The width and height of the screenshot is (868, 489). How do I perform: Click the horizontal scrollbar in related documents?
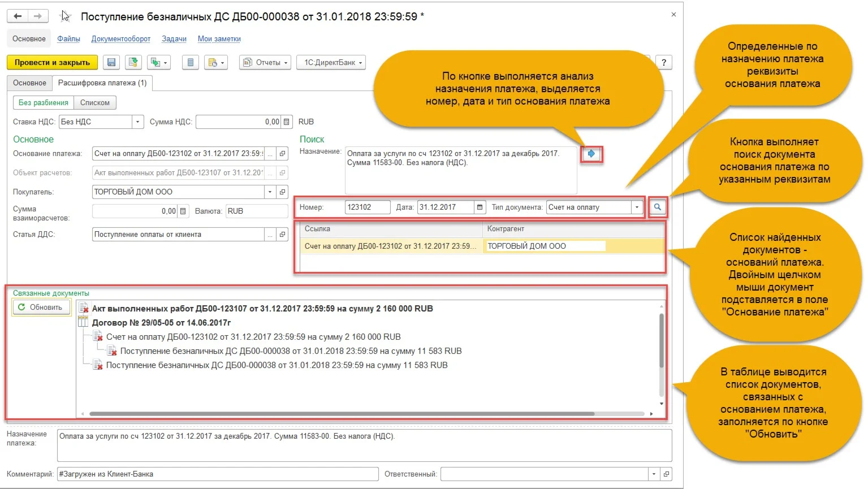pyautogui.click(x=342, y=414)
